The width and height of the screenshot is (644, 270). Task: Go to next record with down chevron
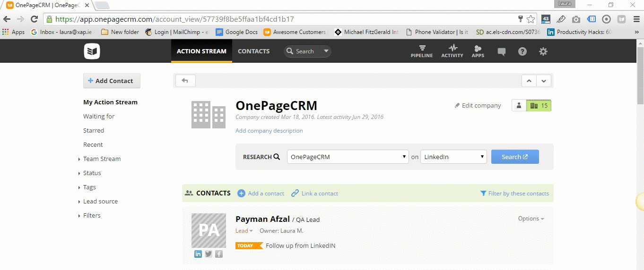pos(544,81)
